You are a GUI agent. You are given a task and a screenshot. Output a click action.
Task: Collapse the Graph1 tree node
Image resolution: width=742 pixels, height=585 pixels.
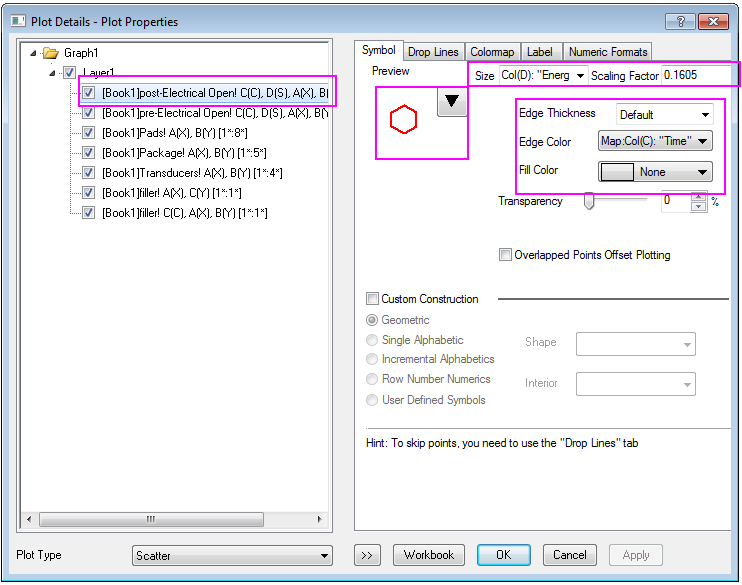click(35, 53)
